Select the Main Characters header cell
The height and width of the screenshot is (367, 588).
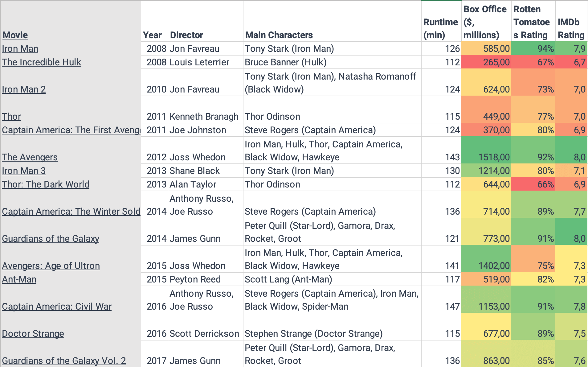[x=332, y=22]
